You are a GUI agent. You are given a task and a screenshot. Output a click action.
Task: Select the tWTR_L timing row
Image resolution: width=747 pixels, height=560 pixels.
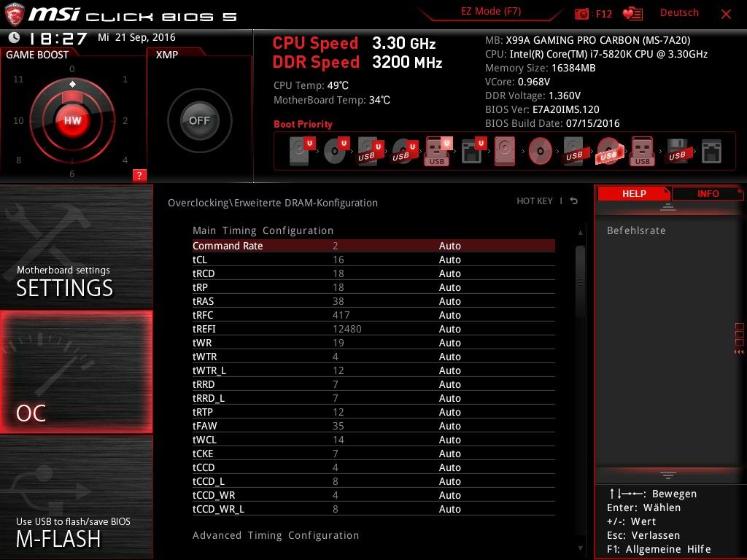[373, 370]
